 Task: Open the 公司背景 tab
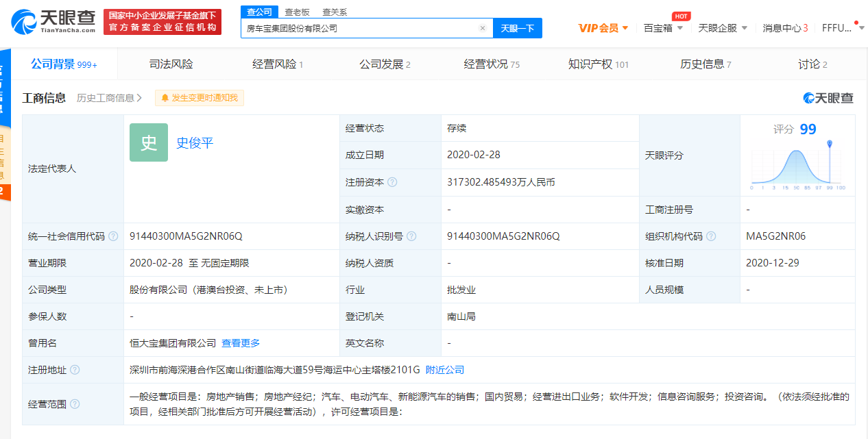pyautogui.click(x=64, y=64)
